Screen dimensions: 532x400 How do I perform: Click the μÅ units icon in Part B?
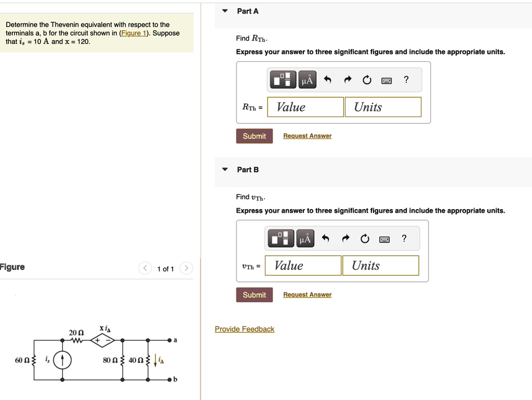coord(305,238)
